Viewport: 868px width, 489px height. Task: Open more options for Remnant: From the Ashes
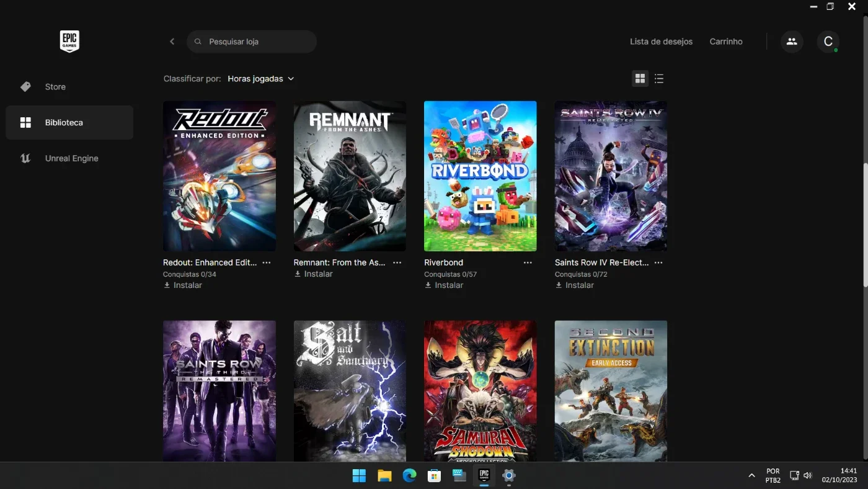[397, 262]
